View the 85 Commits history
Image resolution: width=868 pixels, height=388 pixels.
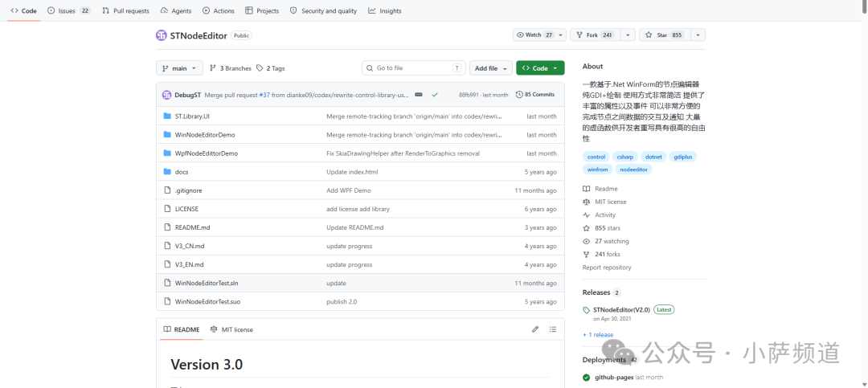(534, 95)
